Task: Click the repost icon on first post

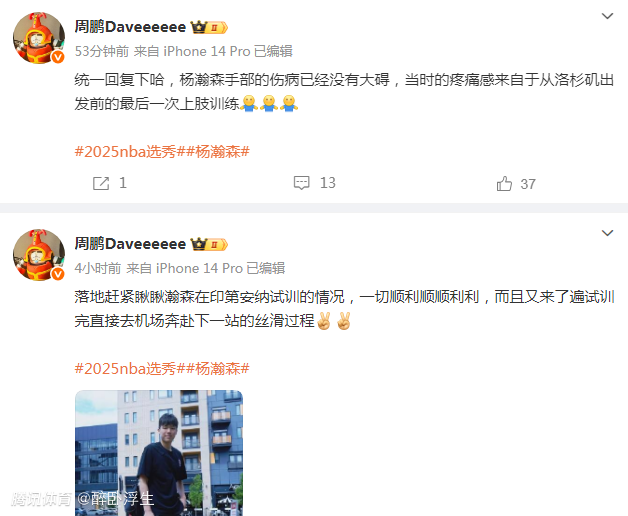Action: tap(101, 183)
